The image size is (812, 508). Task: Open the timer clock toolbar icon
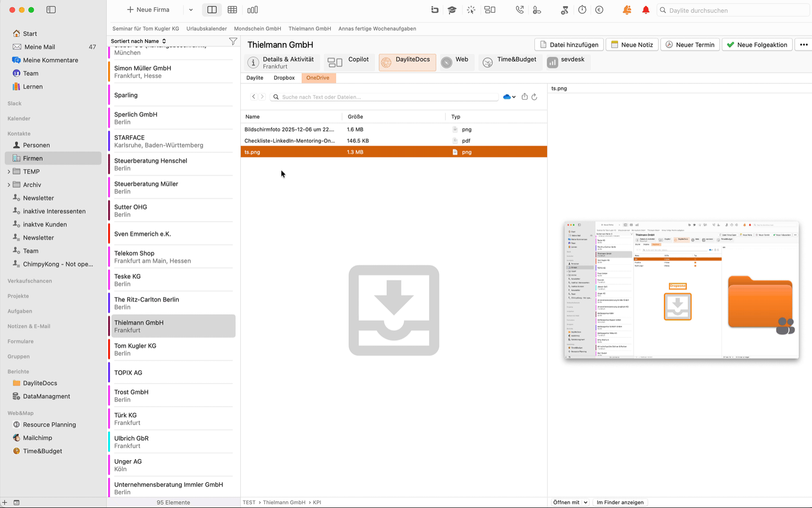582,10
